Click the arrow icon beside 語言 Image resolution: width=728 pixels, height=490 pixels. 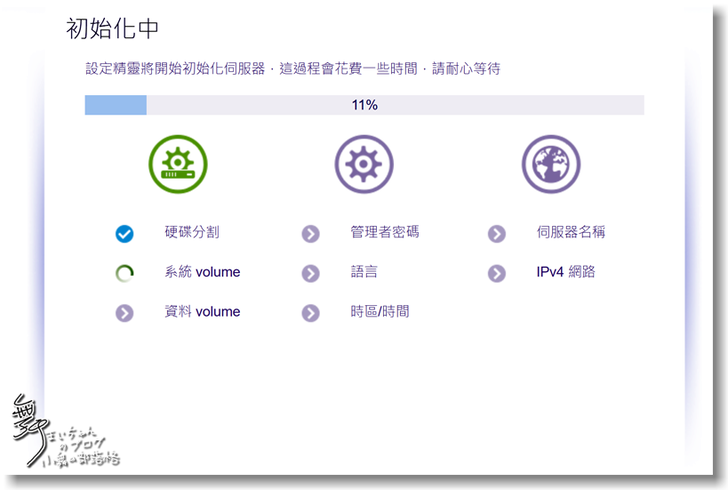[x=310, y=273]
